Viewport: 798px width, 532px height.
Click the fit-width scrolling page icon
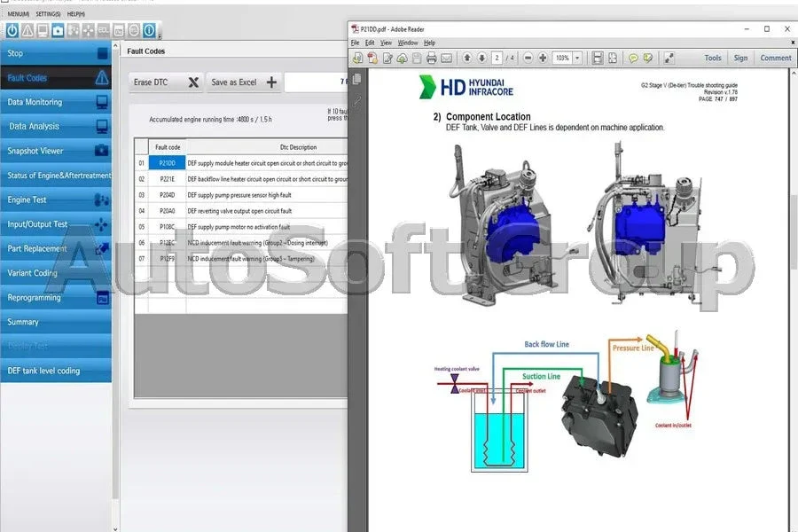[x=598, y=58]
